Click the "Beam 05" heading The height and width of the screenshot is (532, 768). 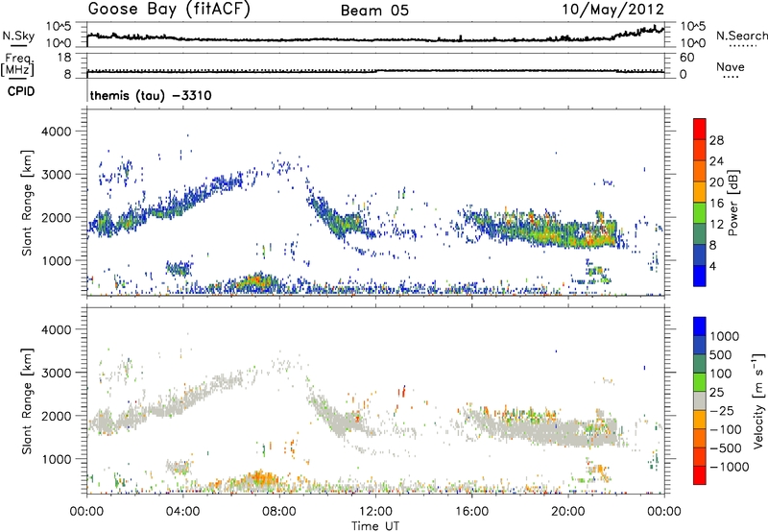click(x=374, y=11)
